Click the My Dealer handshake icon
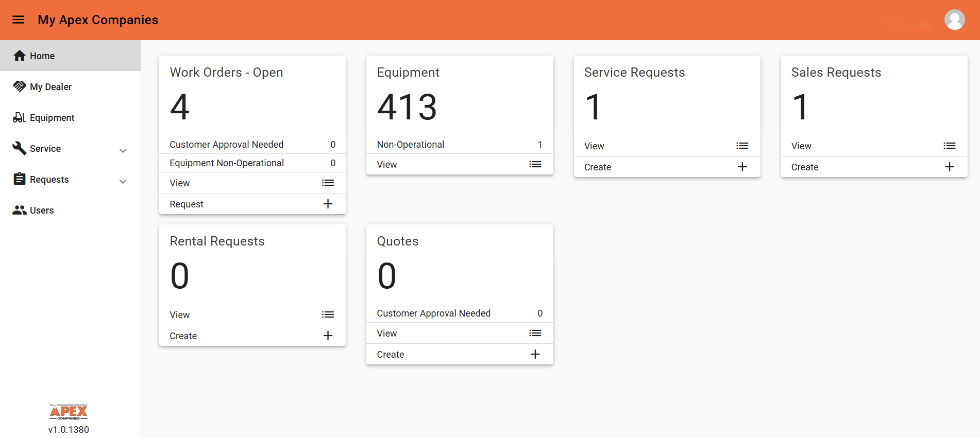The width and height of the screenshot is (980, 438). click(x=20, y=86)
